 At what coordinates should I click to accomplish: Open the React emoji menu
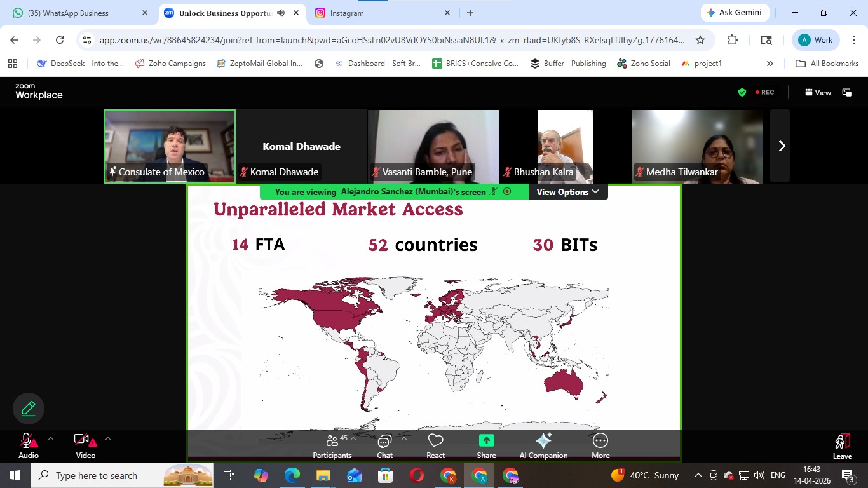pos(435,445)
